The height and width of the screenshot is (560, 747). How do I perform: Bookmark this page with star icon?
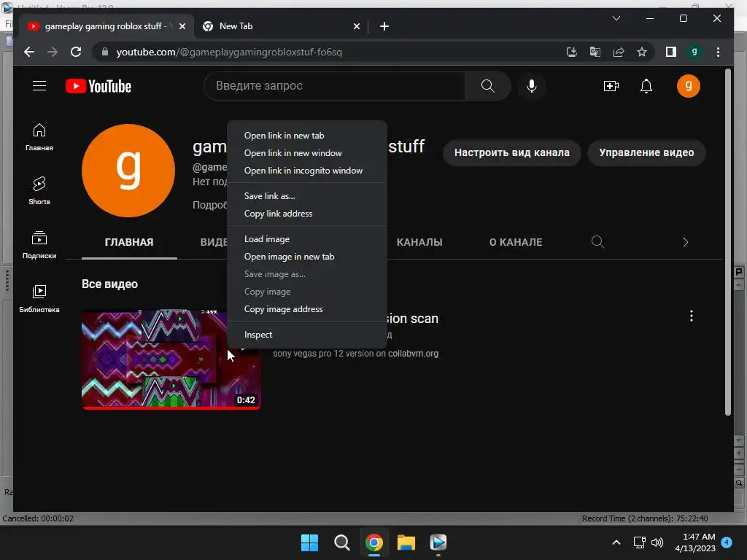pos(642,52)
